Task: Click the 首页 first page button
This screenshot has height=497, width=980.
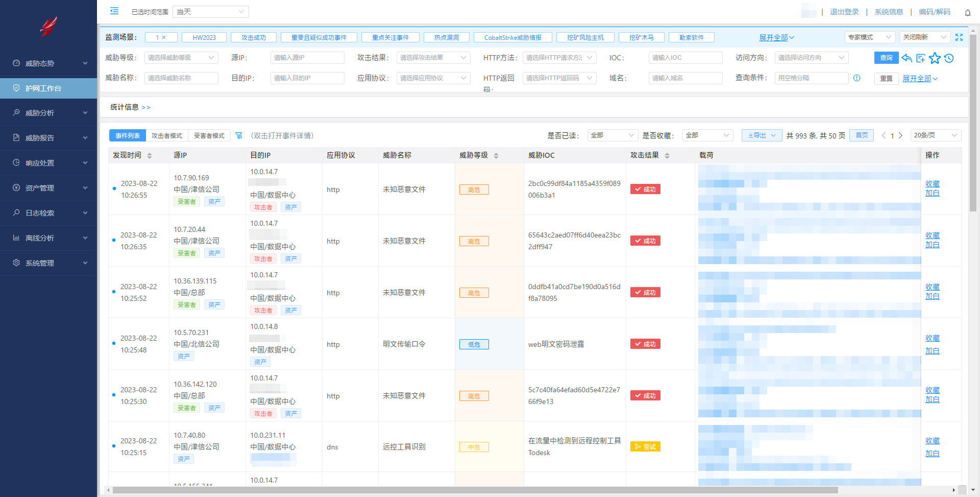Action: pos(862,135)
